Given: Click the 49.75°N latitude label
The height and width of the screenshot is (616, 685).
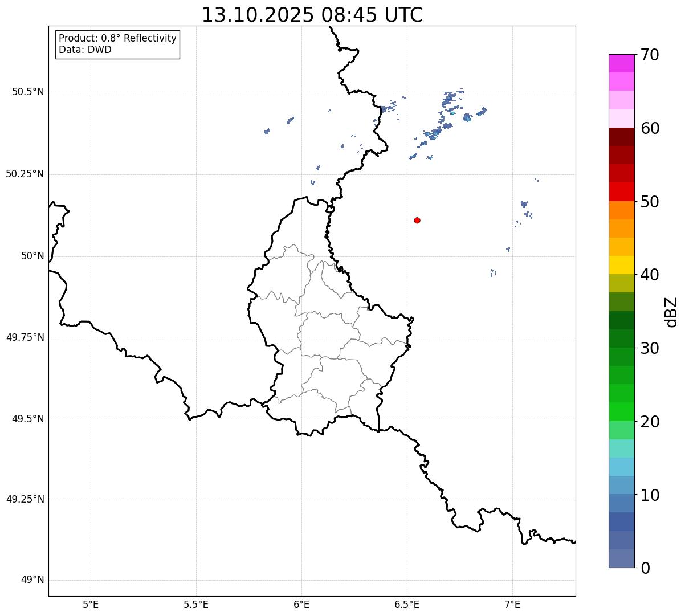Looking at the screenshot, I should click(25, 337).
